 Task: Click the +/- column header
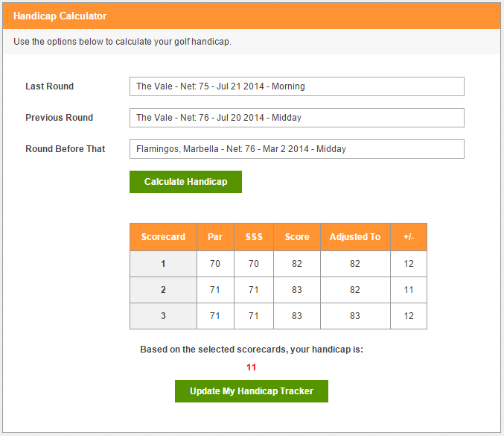point(409,237)
